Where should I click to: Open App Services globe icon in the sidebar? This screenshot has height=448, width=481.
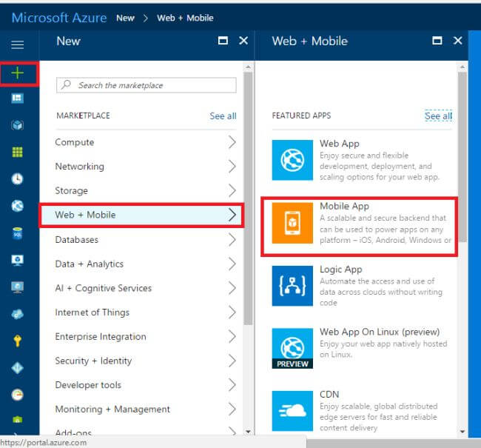[x=18, y=206]
